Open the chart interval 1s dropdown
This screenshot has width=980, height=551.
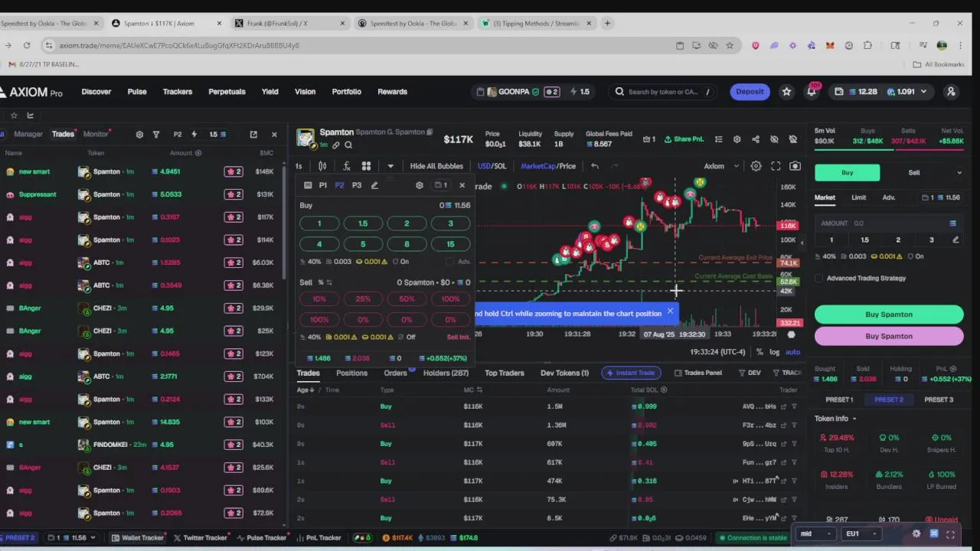[299, 166]
